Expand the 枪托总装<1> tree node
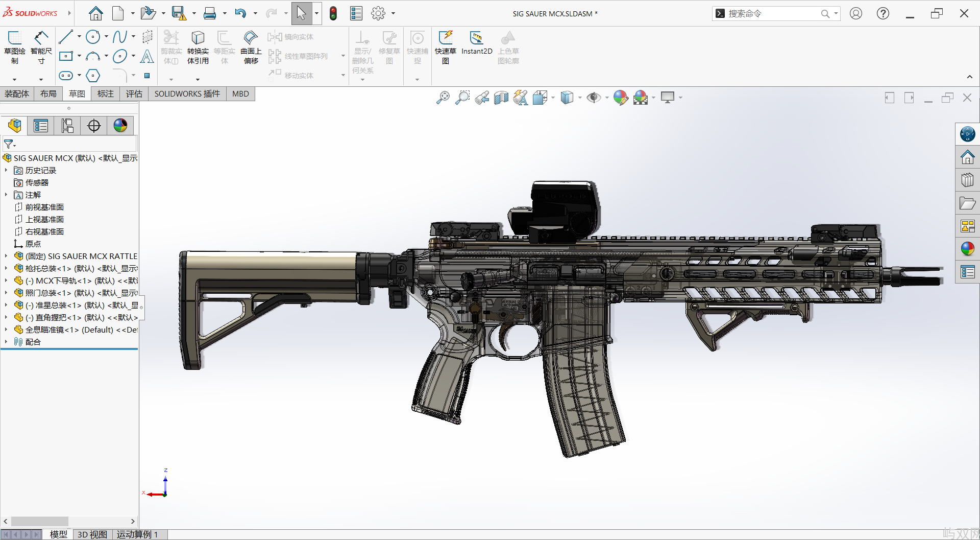980x540 pixels. (x=6, y=268)
